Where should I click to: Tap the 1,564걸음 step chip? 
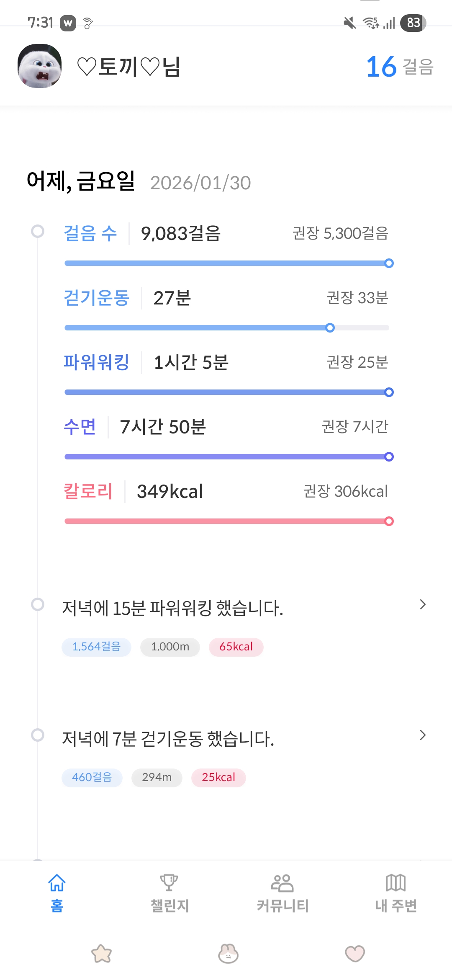[x=96, y=647]
